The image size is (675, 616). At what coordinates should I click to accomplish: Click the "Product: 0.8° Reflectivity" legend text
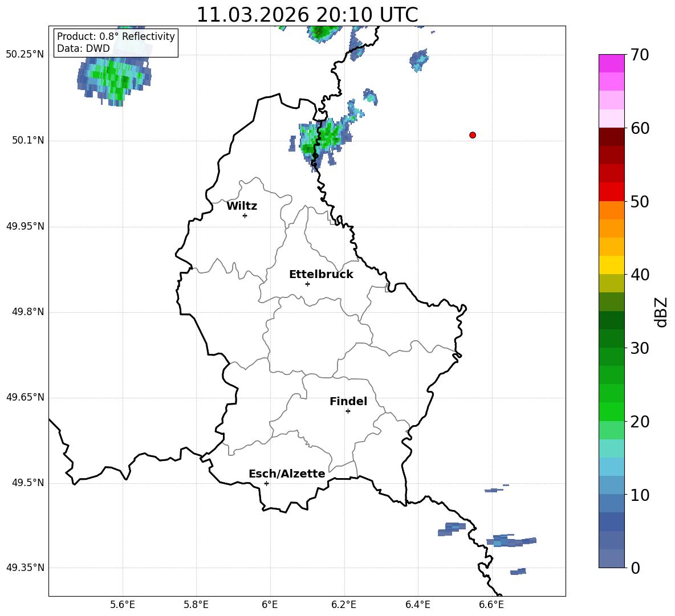coord(116,36)
